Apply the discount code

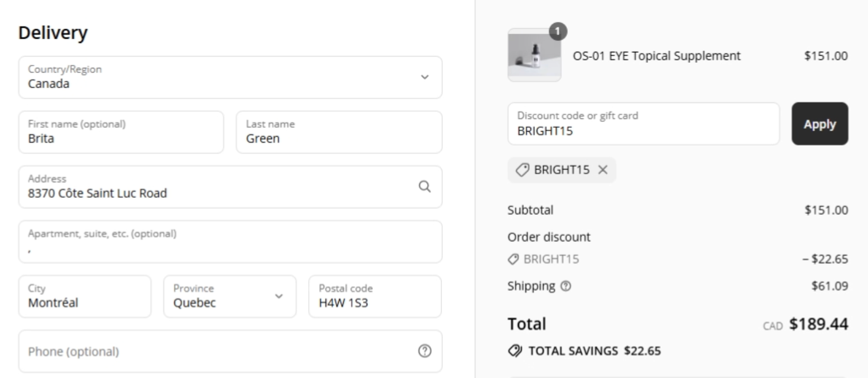(819, 124)
